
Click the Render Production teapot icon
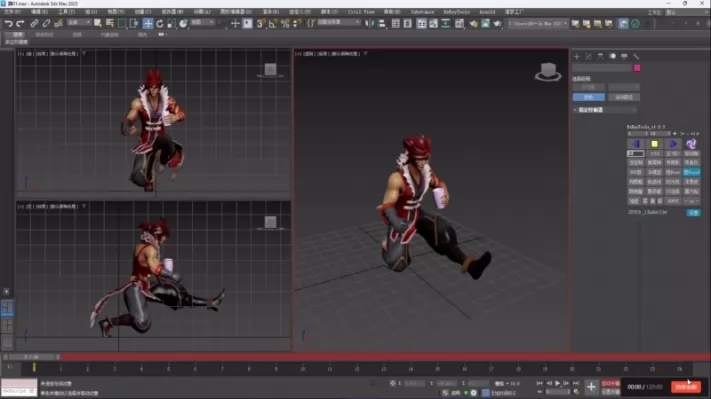point(497,24)
